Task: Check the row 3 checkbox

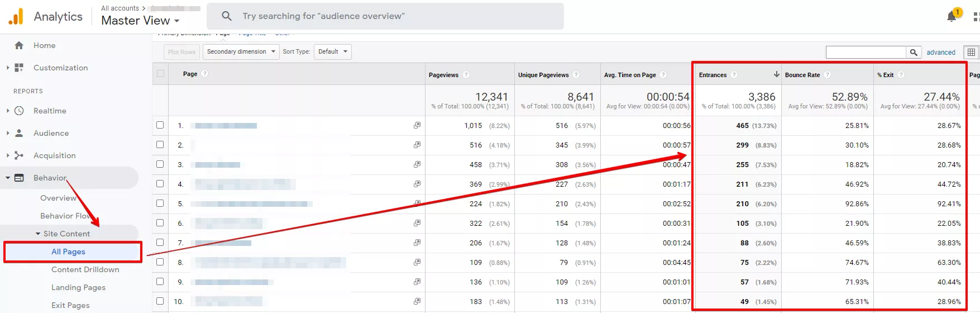Action: [160, 164]
